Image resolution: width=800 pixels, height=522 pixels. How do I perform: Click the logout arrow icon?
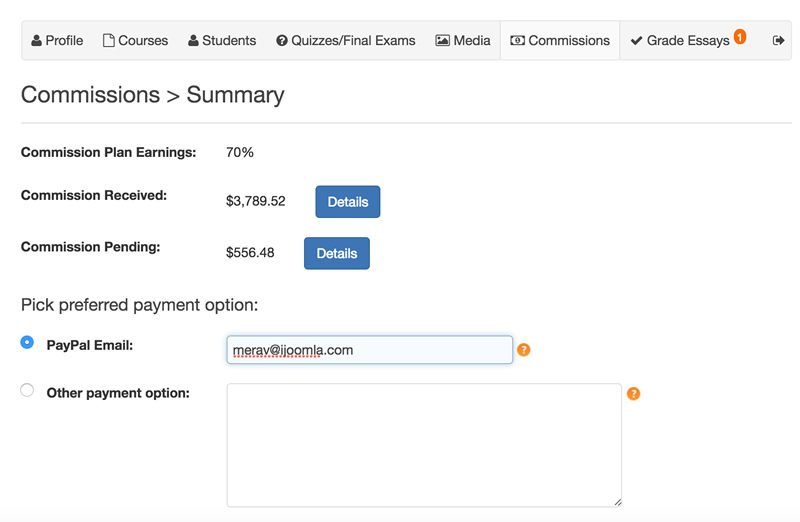778,40
